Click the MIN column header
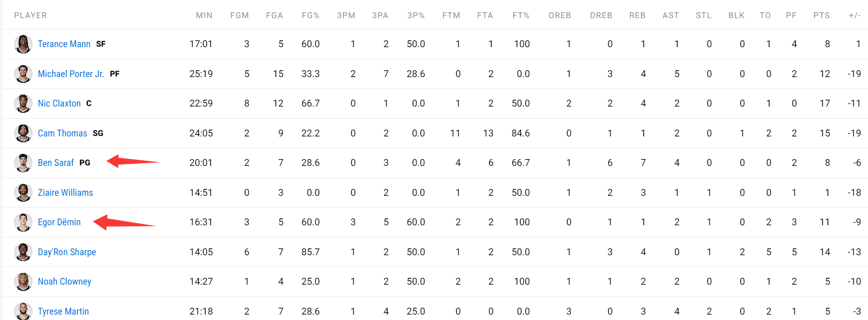This screenshot has width=868, height=320. (x=204, y=15)
